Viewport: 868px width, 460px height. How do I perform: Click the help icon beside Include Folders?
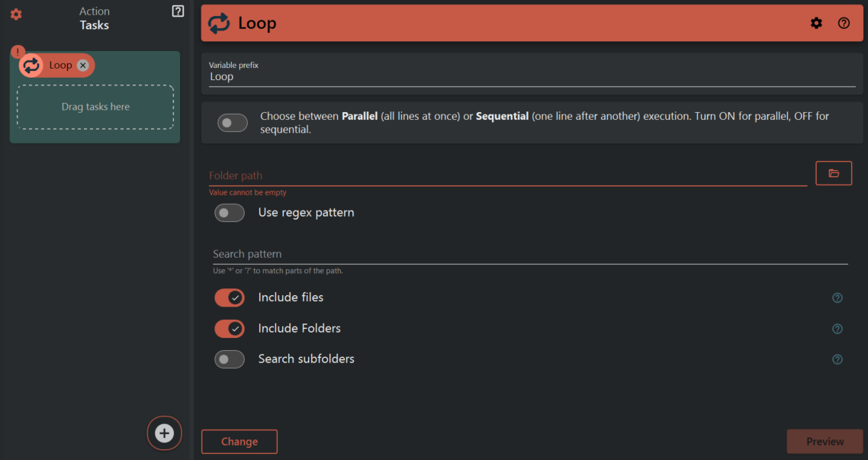point(837,328)
